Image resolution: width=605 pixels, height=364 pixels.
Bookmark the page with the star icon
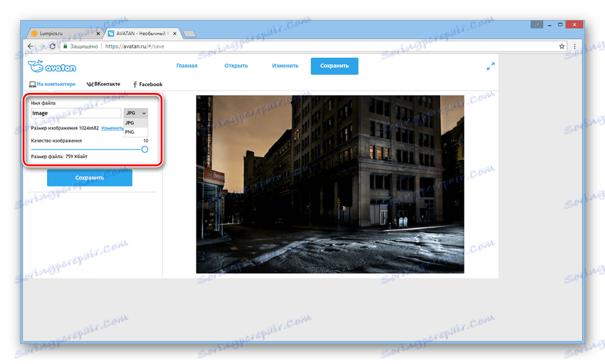coord(562,46)
